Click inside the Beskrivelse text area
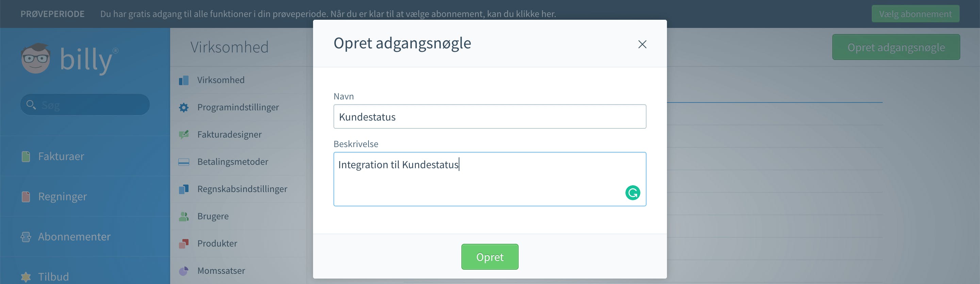Image resolution: width=980 pixels, height=284 pixels. [490, 179]
